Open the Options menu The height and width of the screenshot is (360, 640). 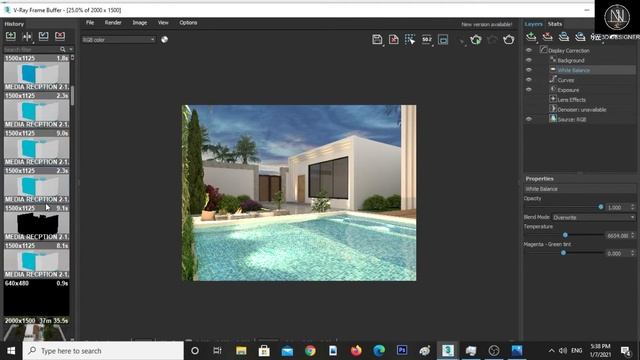coord(188,23)
